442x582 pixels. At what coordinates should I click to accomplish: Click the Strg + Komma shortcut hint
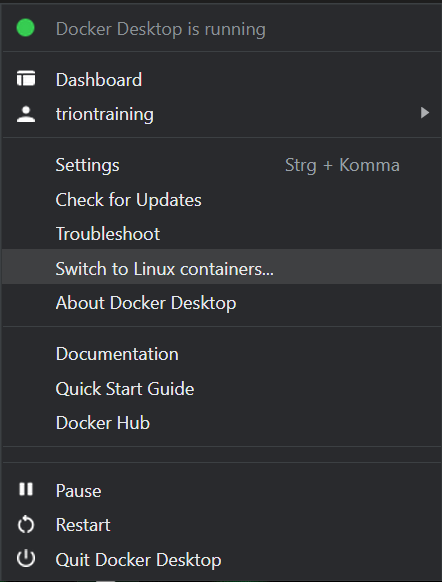tap(342, 165)
